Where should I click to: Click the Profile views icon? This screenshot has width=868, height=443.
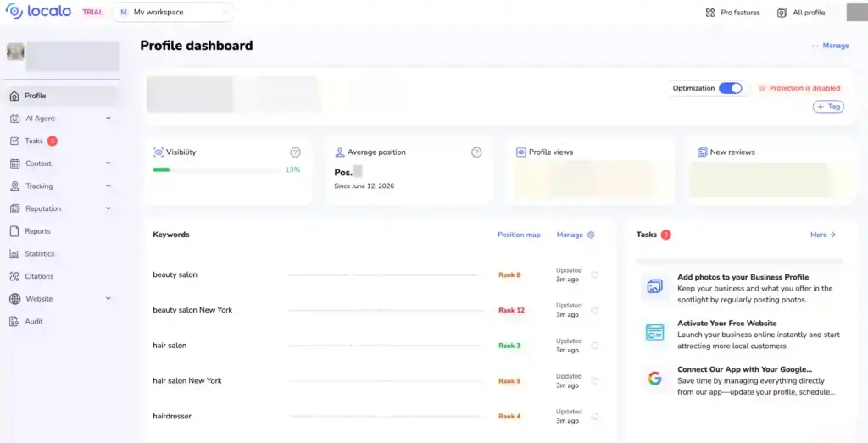tap(521, 152)
